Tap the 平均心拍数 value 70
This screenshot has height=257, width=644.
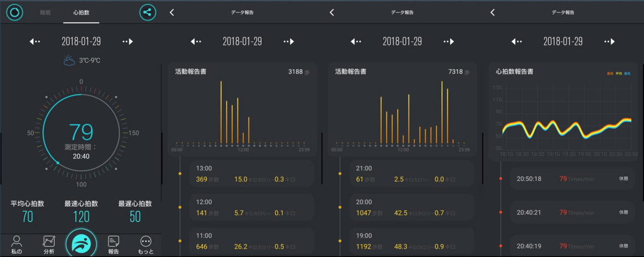(x=27, y=216)
